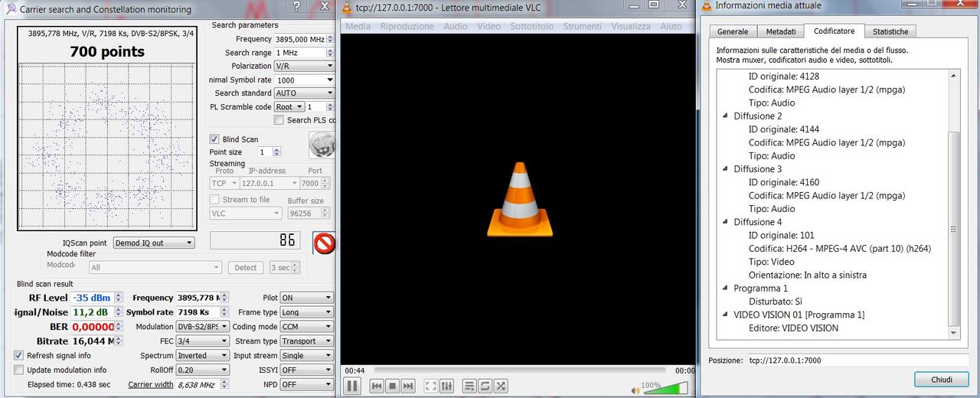Image resolution: width=980 pixels, height=398 pixels.
Task: Toggle the Blind Scan checkbox
Action: click(x=214, y=139)
